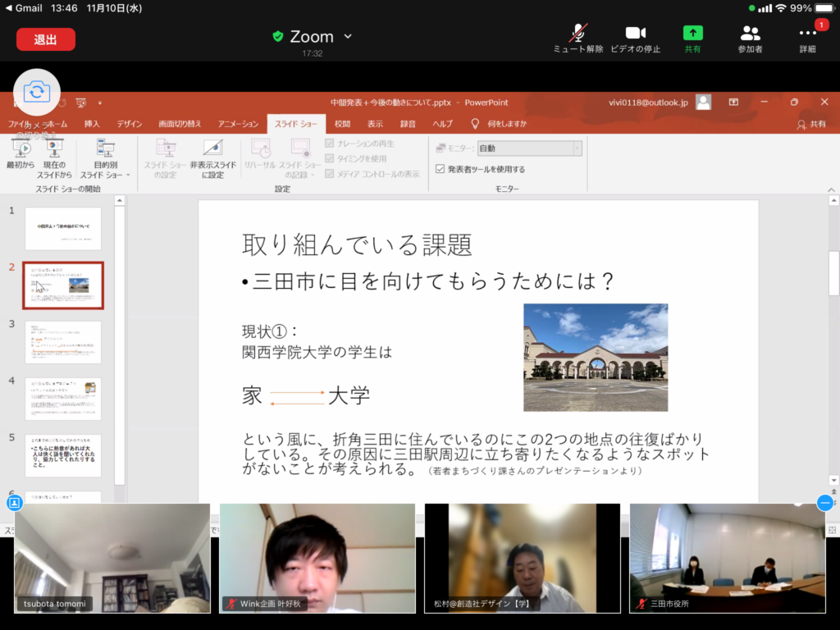Select Wink企画 叶好秋 video tile
The width and height of the screenshot is (840, 630).
point(317,558)
